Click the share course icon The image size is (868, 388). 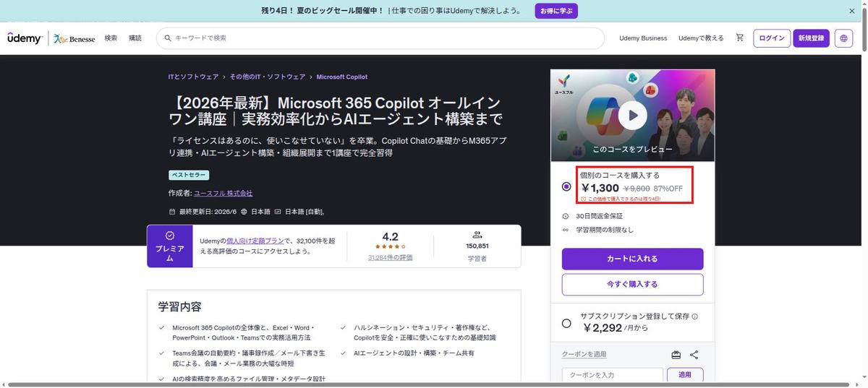[x=694, y=355]
